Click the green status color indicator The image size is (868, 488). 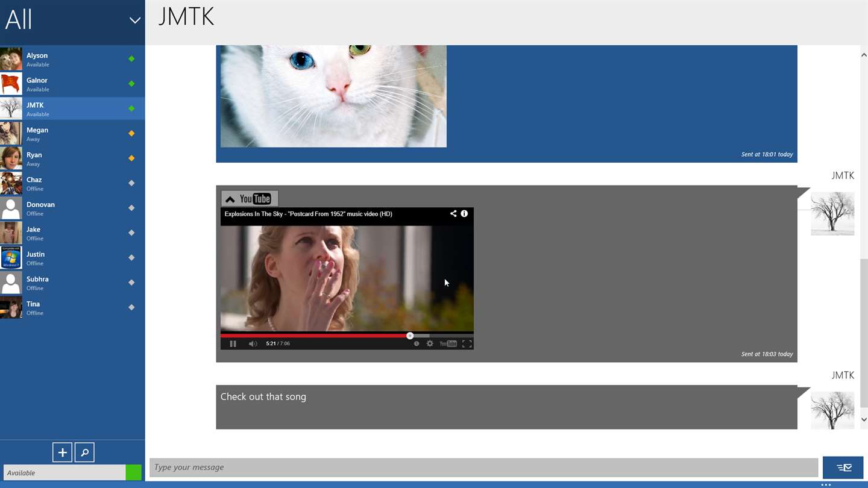tap(134, 472)
